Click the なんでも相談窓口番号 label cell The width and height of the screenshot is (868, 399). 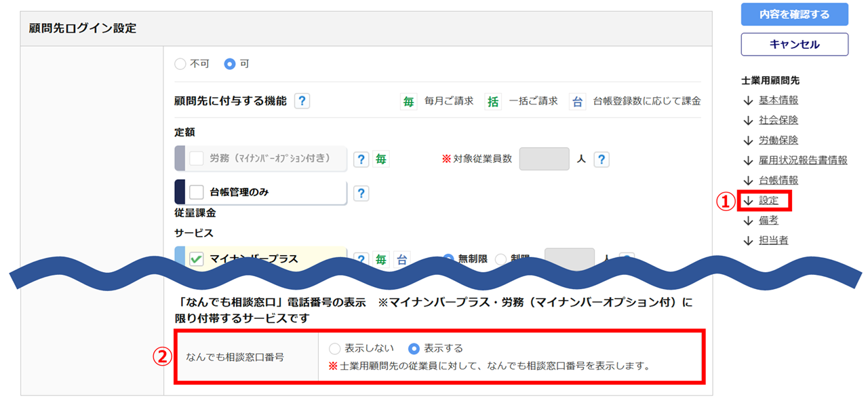pyautogui.click(x=247, y=357)
